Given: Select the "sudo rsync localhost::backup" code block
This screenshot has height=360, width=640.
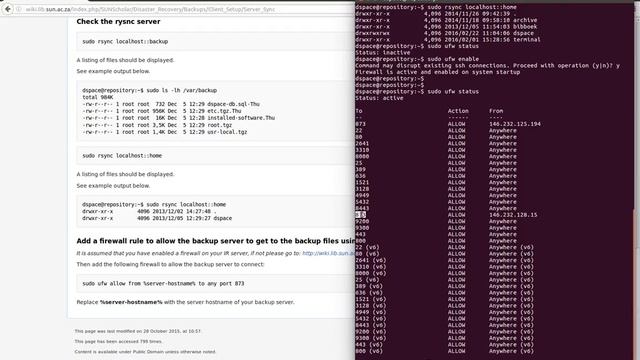Looking at the screenshot, I should [x=216, y=42].
